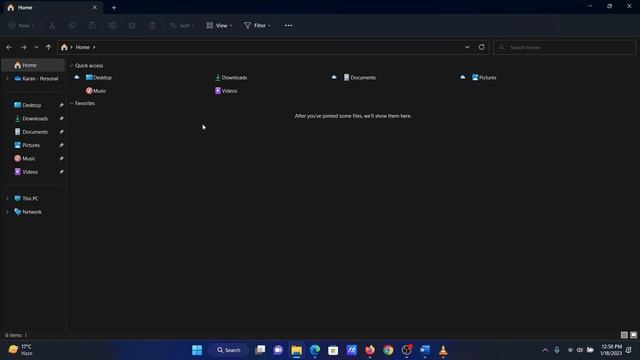Add a new File Explorer tab

114,7
